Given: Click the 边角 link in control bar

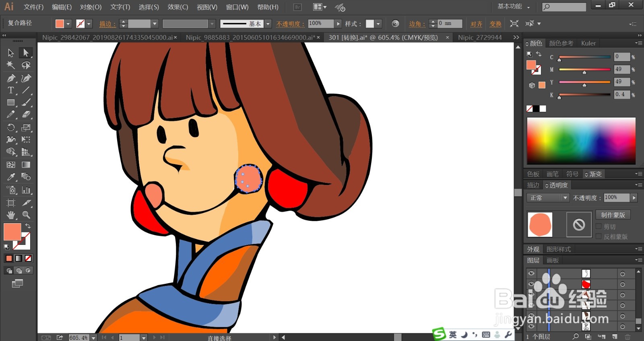Looking at the screenshot, I should pos(417,24).
